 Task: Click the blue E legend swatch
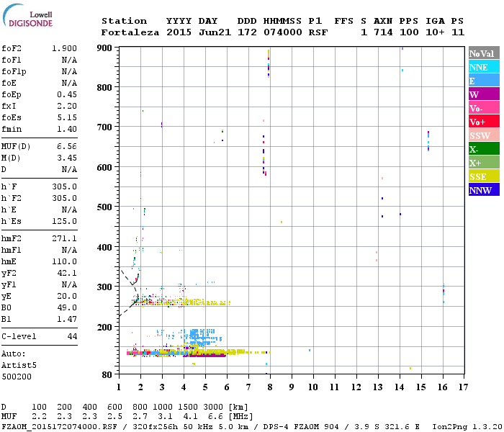(x=484, y=81)
